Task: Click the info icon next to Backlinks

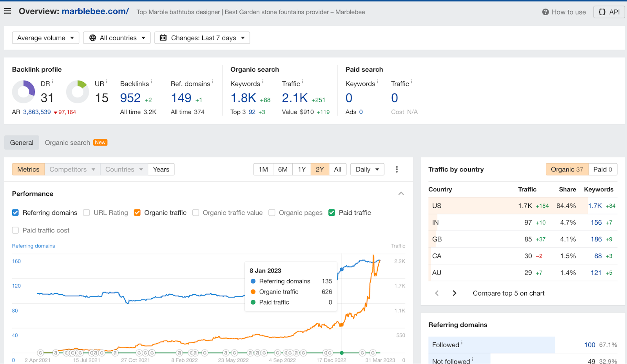Action: [151, 82]
